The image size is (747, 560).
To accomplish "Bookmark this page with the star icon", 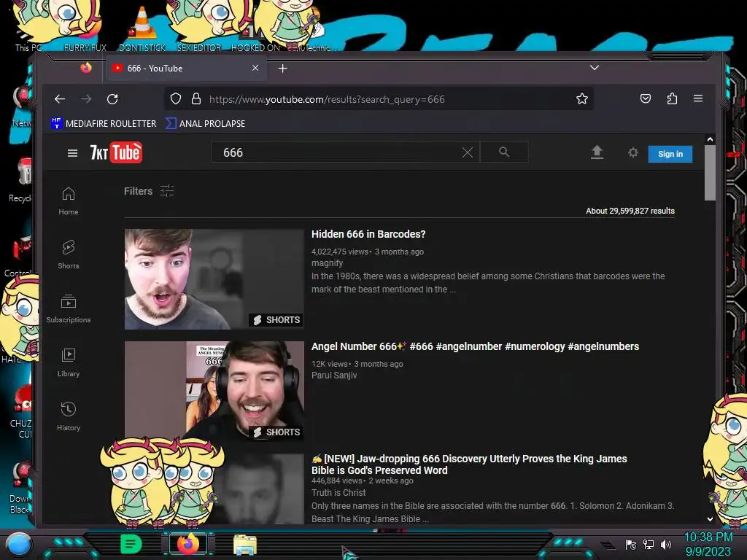I will pyautogui.click(x=581, y=98).
